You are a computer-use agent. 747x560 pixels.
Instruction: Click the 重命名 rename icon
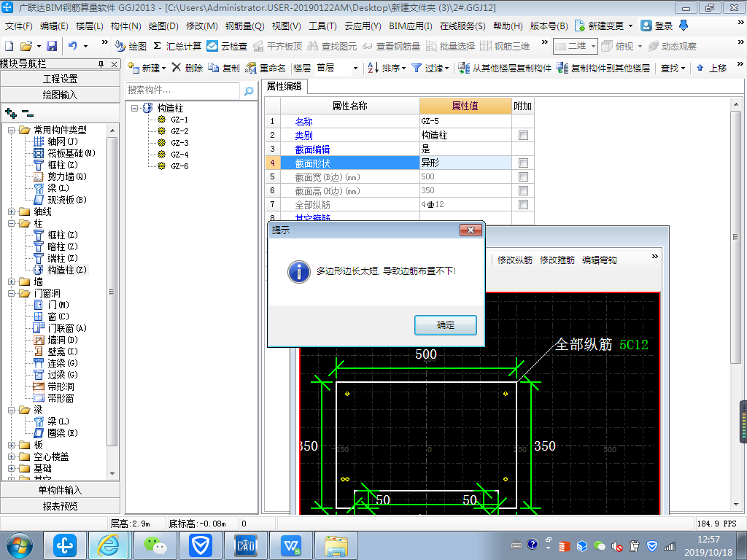[251, 68]
